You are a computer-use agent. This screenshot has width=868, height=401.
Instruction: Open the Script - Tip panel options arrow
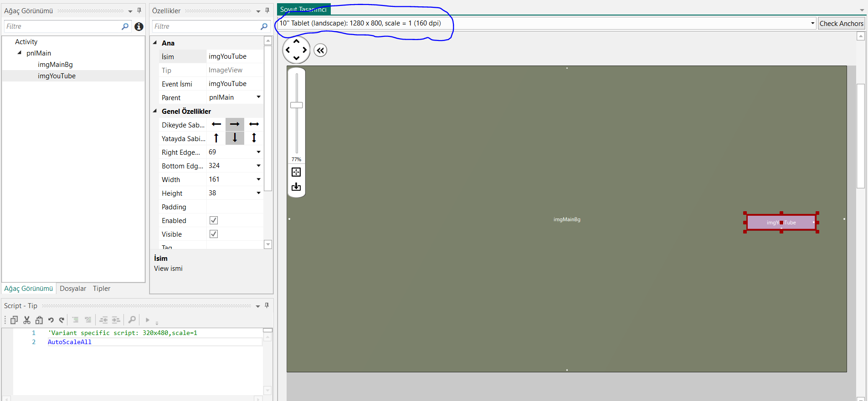(x=258, y=306)
